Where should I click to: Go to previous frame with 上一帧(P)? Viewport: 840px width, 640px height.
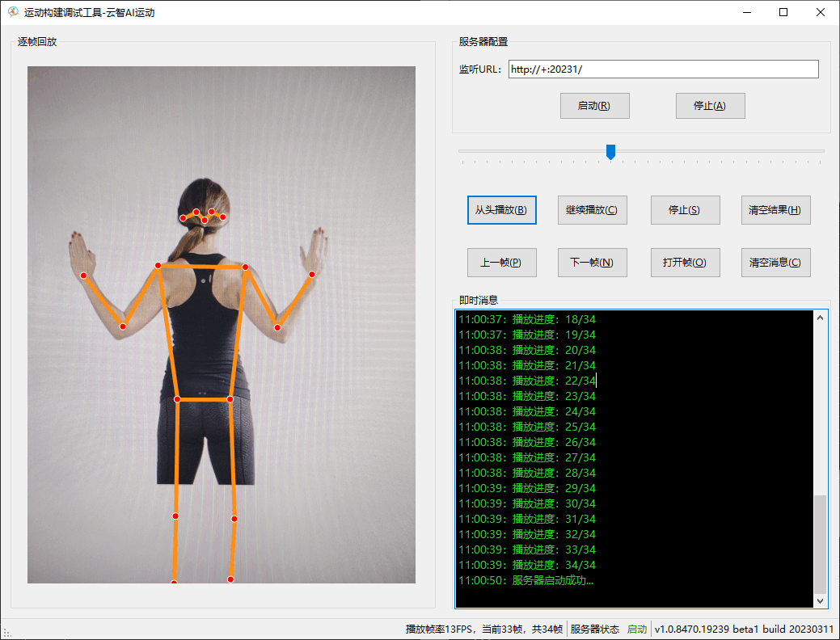(x=501, y=263)
